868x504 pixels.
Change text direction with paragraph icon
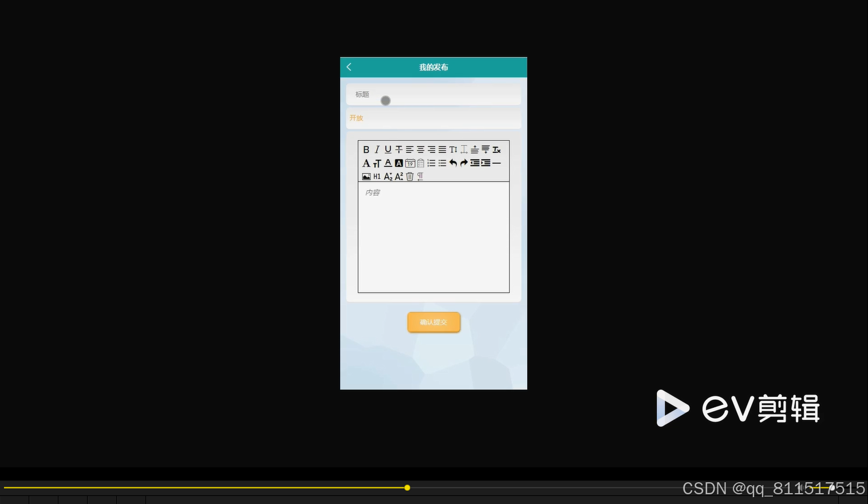point(420,176)
